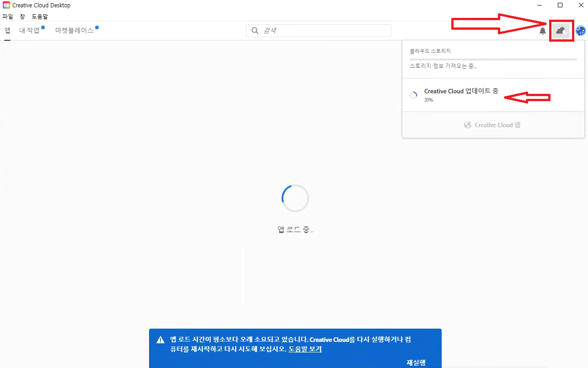This screenshot has width=588, height=368.
Task: Click the search magnifier icon
Action: [x=255, y=31]
